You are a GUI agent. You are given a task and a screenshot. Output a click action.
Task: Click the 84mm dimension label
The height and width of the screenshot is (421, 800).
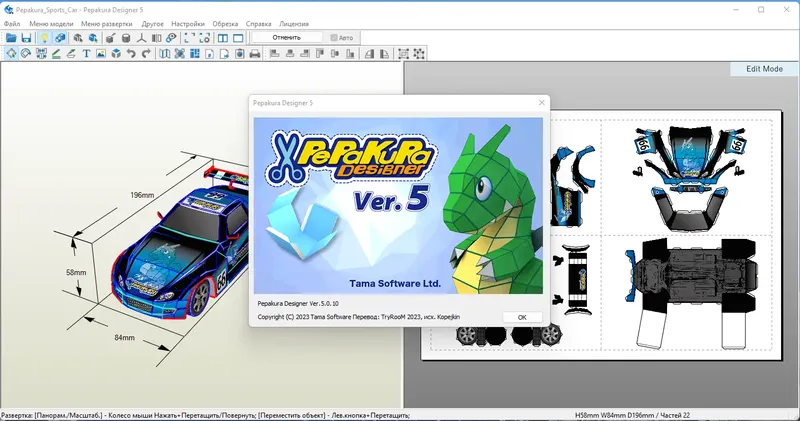[124, 337]
